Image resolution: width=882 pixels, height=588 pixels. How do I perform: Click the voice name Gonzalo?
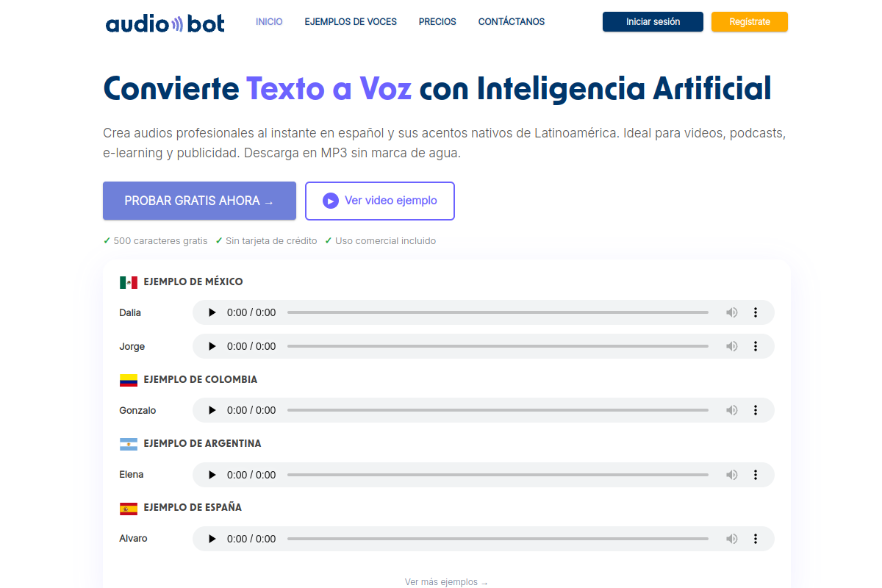[137, 410]
